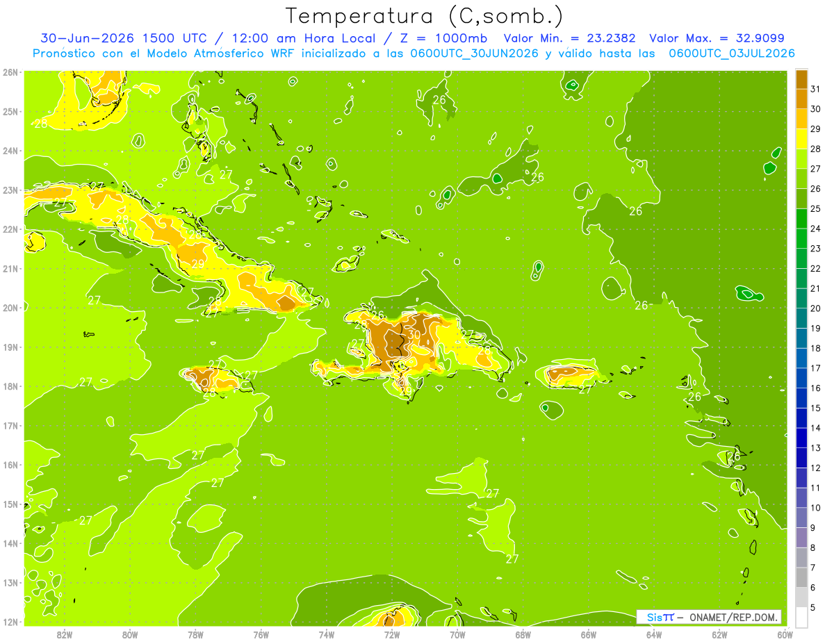Click the longitude axis label '62W'
This screenshot has height=644, width=834.
pyautogui.click(x=720, y=634)
